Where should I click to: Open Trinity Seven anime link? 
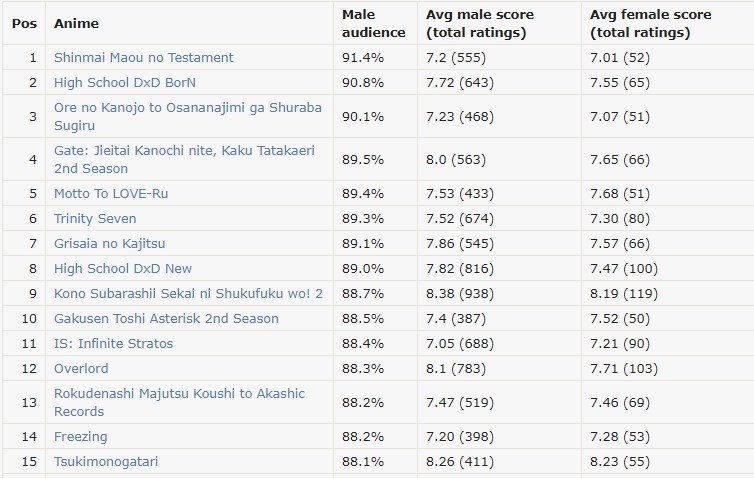click(95, 218)
